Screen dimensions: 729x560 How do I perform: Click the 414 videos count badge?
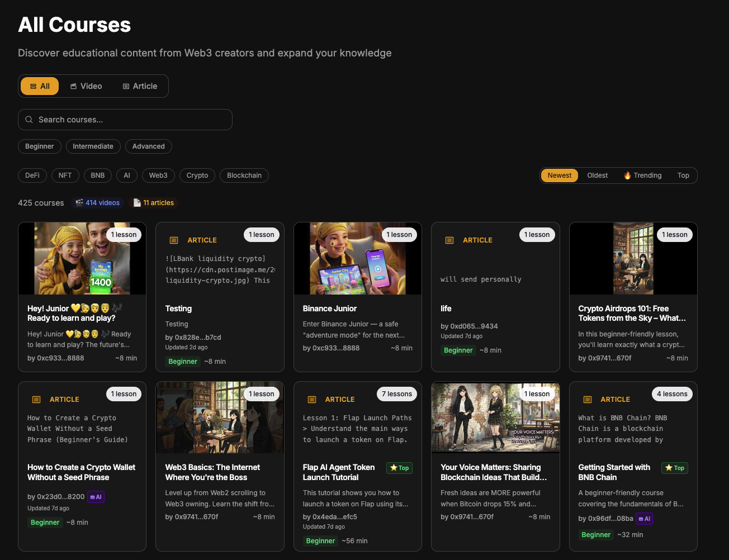point(97,203)
